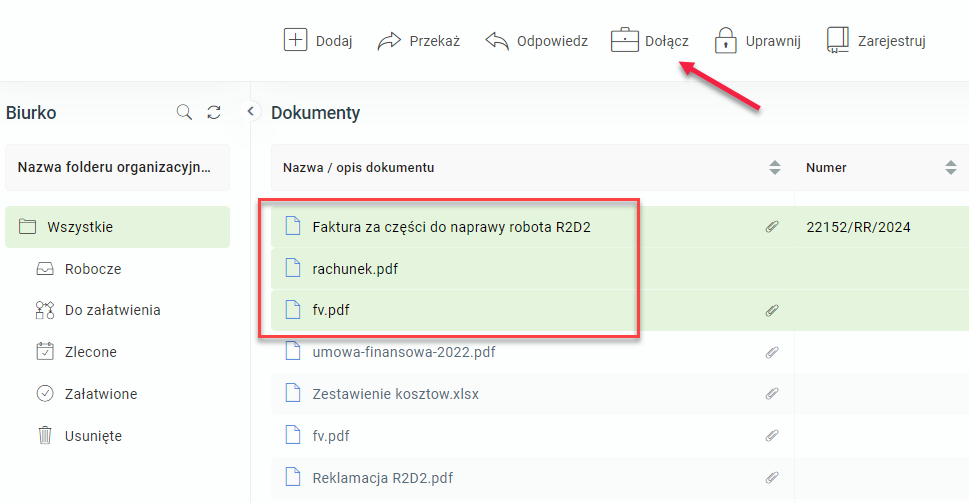Select the highlighted fv.pdf document name
969x503 pixels.
pos(331,310)
